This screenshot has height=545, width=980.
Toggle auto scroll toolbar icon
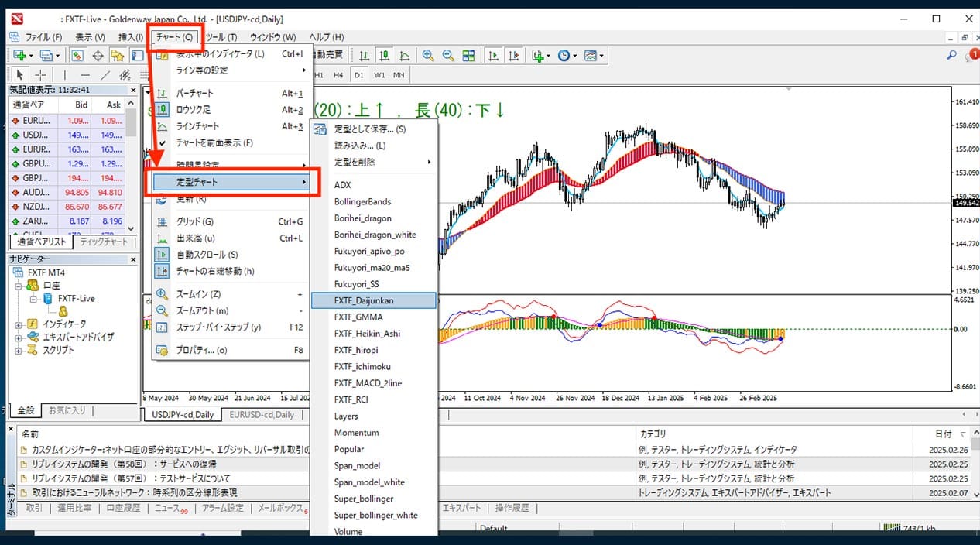492,55
